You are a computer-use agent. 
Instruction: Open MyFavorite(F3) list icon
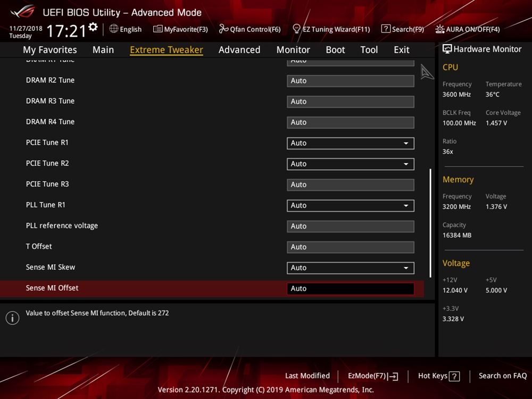(x=157, y=29)
